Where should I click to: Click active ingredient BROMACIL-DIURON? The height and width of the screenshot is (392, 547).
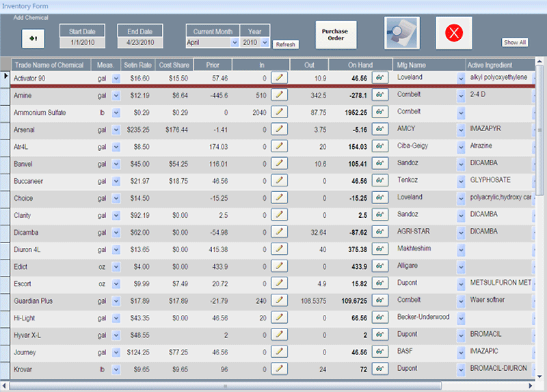pos(498,368)
